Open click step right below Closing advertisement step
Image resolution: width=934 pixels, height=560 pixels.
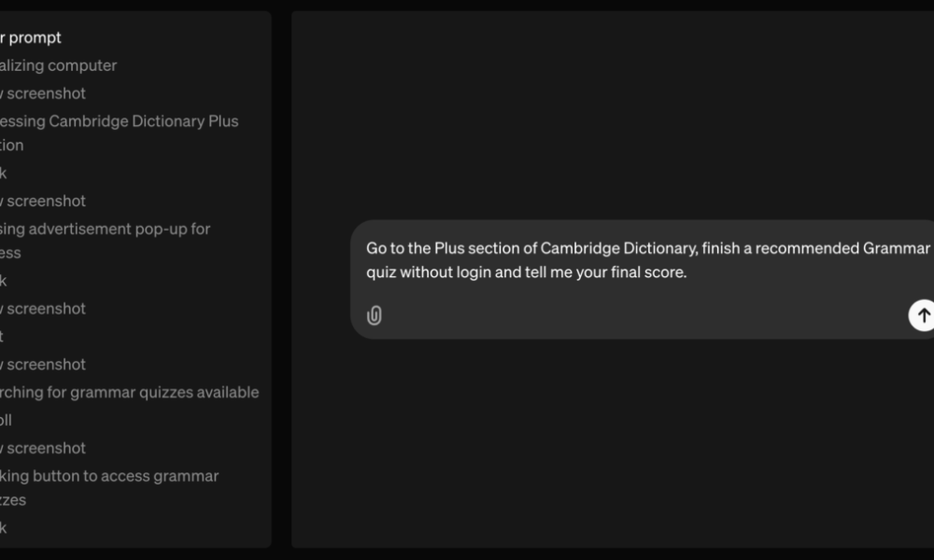[5, 280]
